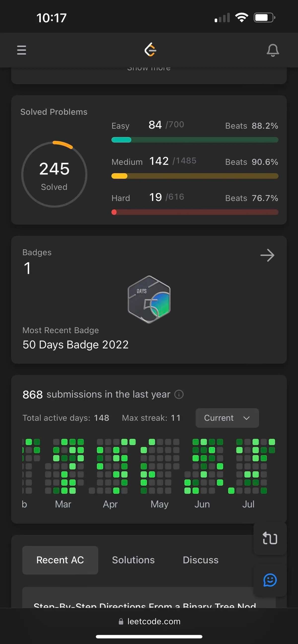Click the Medium problems progress bar
Viewport: 298px width, 644px height.
(195, 176)
